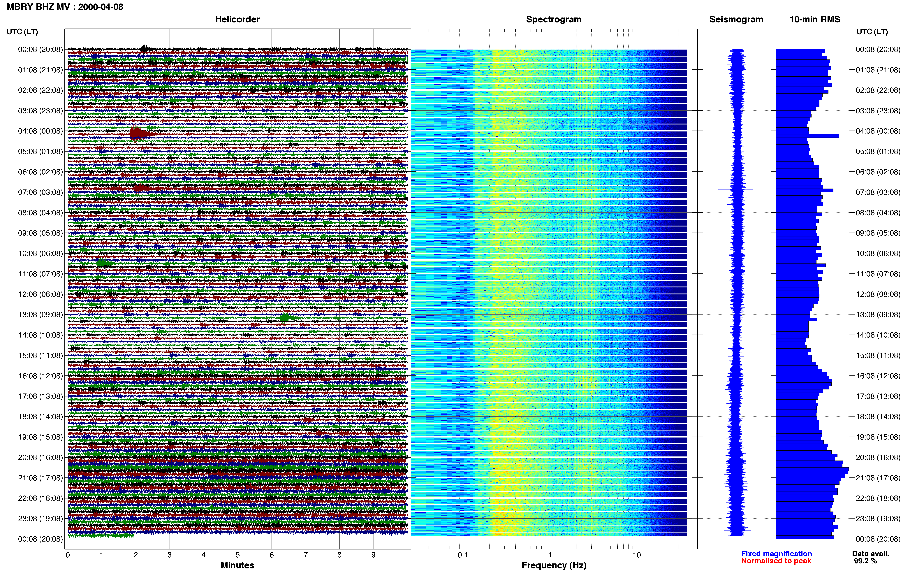This screenshot has width=924, height=578.
Task: Click the highest RMS bar between 20:08 and 21:08
Action: click(x=812, y=469)
